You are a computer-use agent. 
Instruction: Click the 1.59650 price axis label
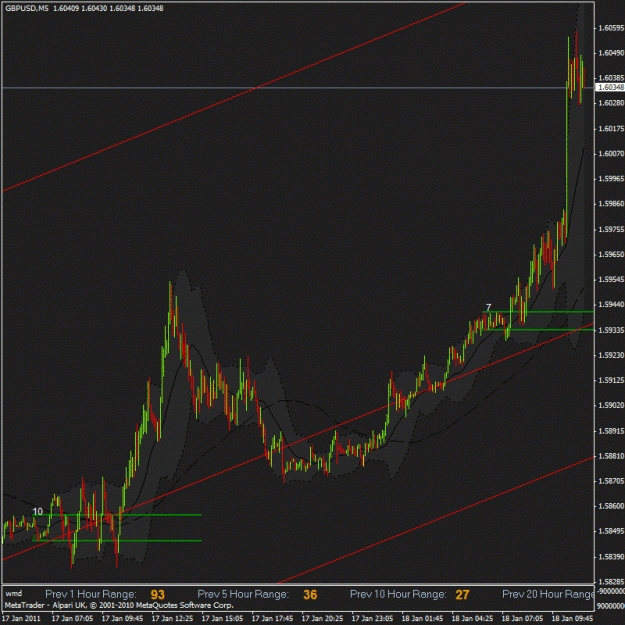coord(611,254)
